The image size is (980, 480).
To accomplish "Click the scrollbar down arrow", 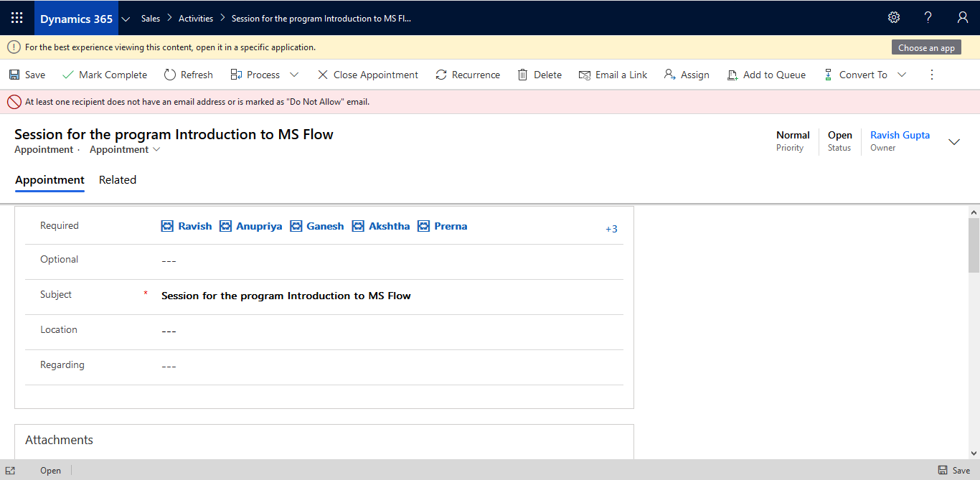I will tap(974, 453).
